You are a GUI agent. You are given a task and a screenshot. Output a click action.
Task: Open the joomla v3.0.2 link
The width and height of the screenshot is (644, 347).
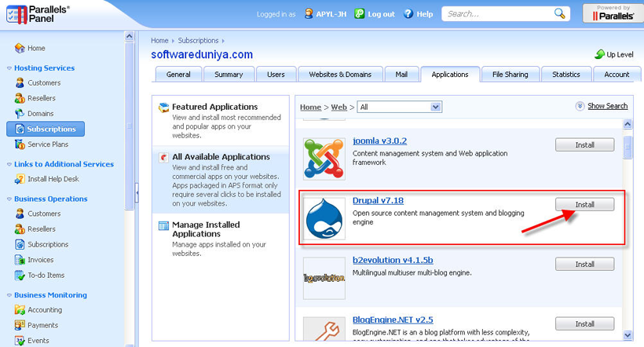tap(379, 141)
